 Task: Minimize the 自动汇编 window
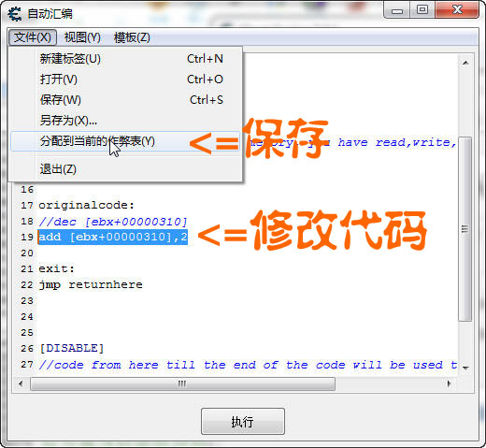[397, 10]
